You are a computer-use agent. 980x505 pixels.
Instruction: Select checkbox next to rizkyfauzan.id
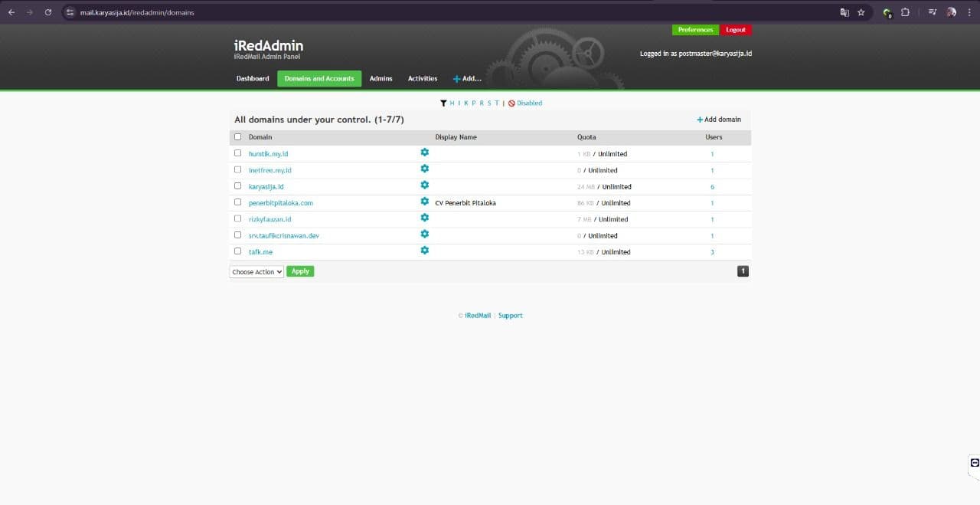(237, 218)
